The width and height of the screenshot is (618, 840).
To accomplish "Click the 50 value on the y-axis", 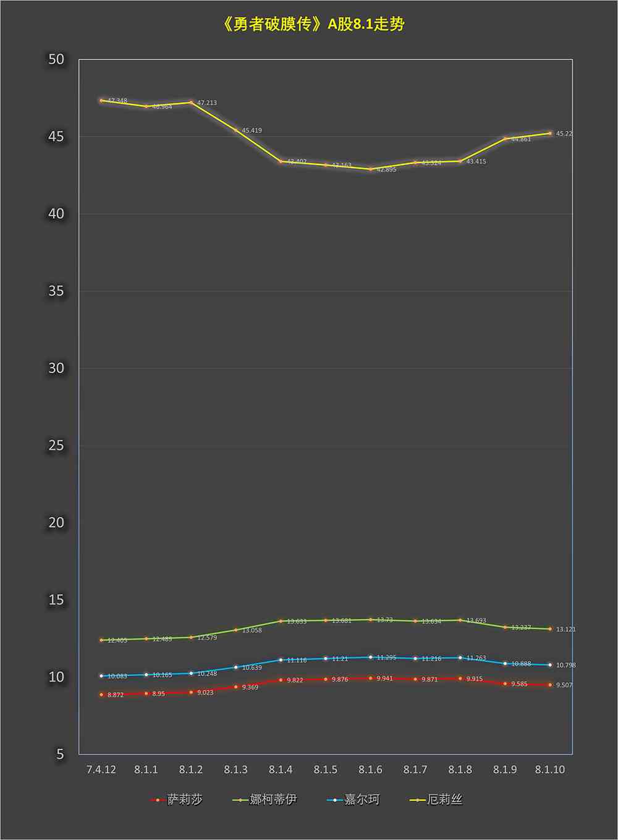I will pos(56,59).
